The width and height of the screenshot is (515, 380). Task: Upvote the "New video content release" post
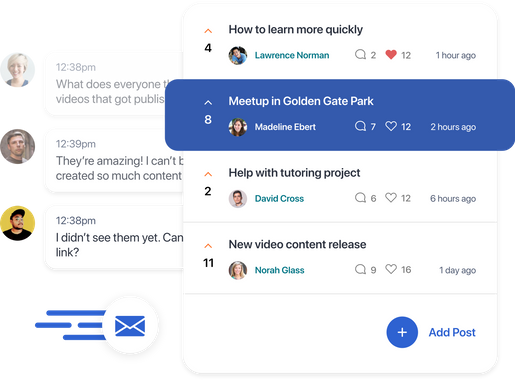pyautogui.click(x=208, y=246)
